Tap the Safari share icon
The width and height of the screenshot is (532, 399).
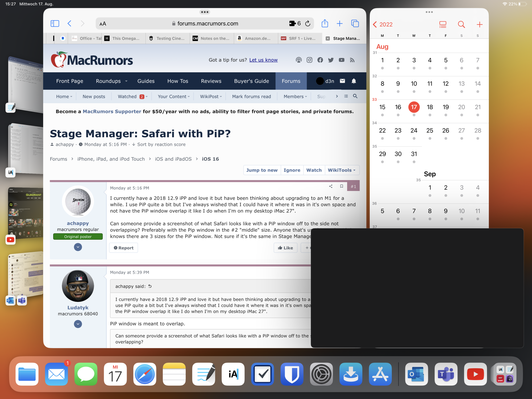(325, 23)
